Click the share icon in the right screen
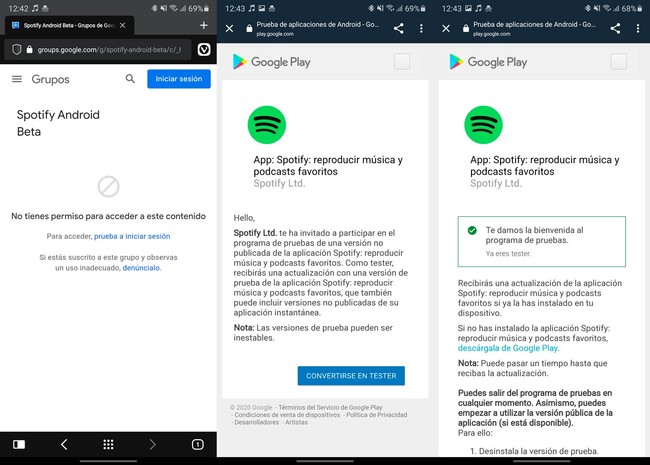The width and height of the screenshot is (650, 465). click(615, 28)
